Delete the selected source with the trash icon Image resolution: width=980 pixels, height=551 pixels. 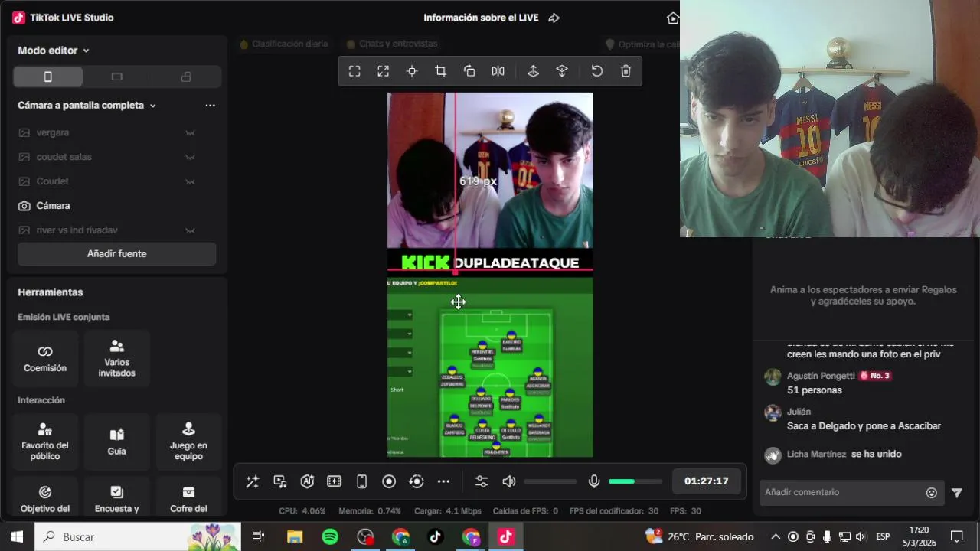[x=626, y=71]
